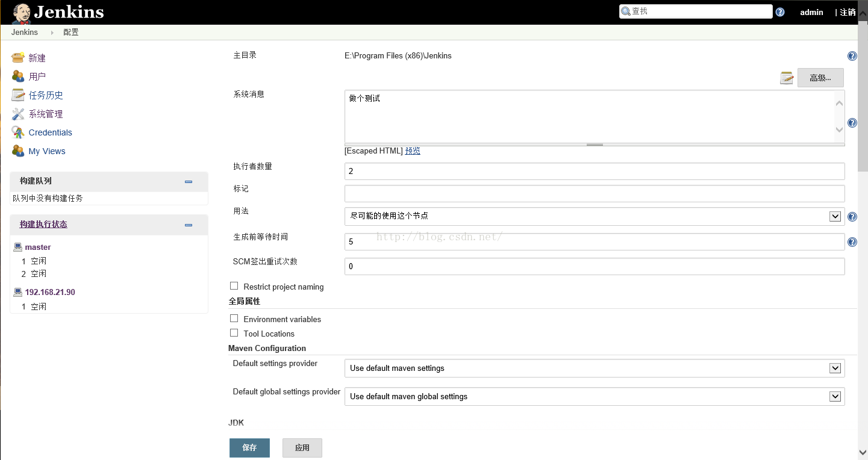Open 192.168.21.90 node link
Screen dimensions: 868x460
click(x=50, y=292)
